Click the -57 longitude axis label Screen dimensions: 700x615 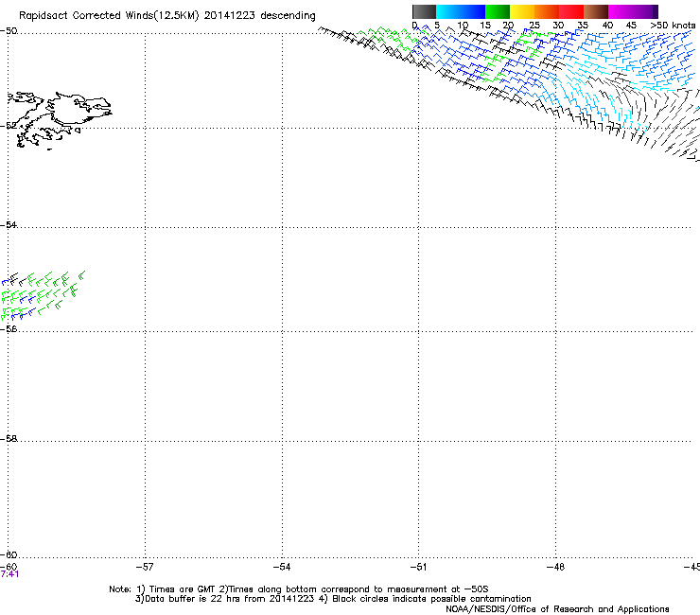coord(145,567)
